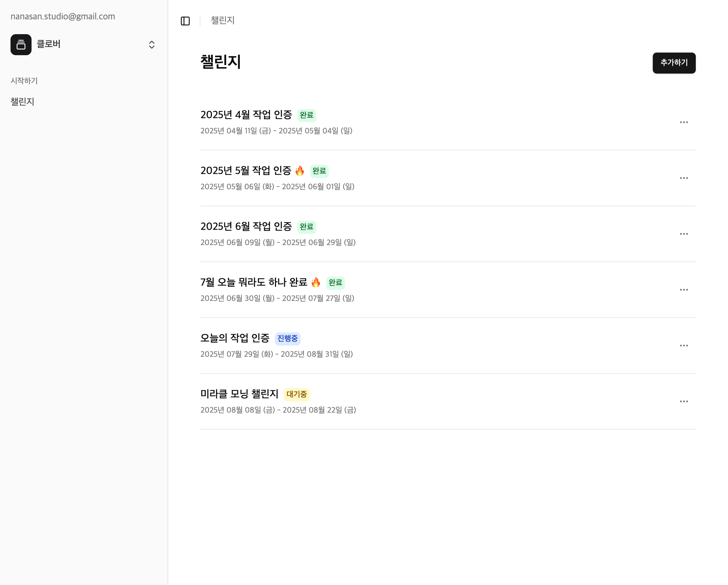This screenshot has height=585, width=728.
Task: Toggle the sidebar panel icon
Action: [185, 21]
